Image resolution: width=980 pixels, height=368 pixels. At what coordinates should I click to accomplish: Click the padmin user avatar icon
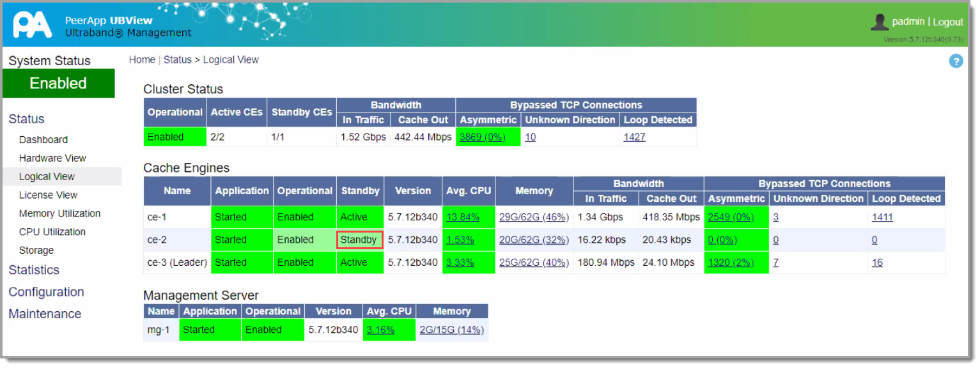click(x=880, y=22)
